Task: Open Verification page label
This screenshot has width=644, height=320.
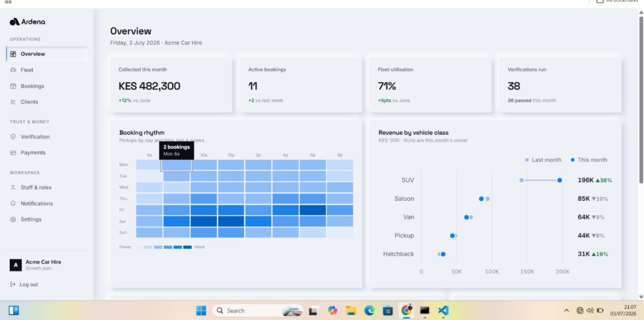Action: click(x=35, y=137)
